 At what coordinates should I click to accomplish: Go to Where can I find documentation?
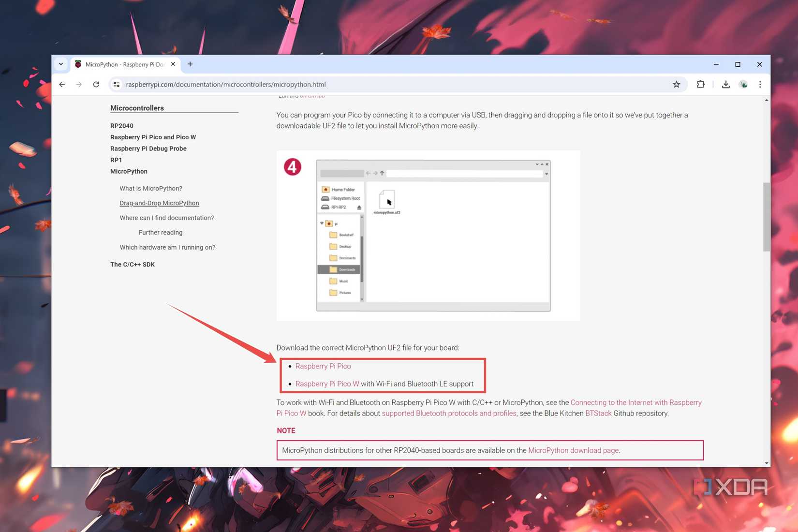(x=167, y=218)
